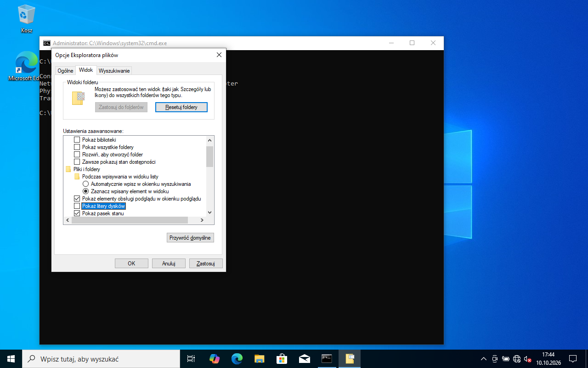
Task: Open the notification center icon
Action: pyautogui.click(x=573, y=359)
